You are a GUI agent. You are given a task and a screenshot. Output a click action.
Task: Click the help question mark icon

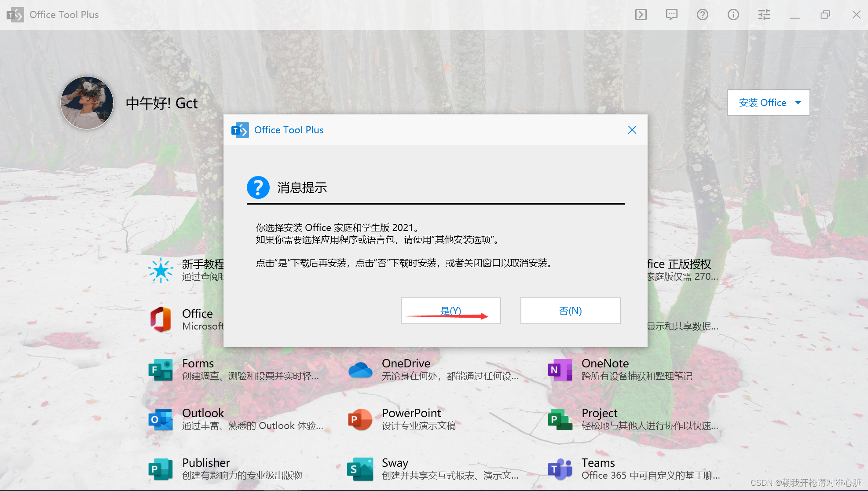pyautogui.click(x=703, y=15)
